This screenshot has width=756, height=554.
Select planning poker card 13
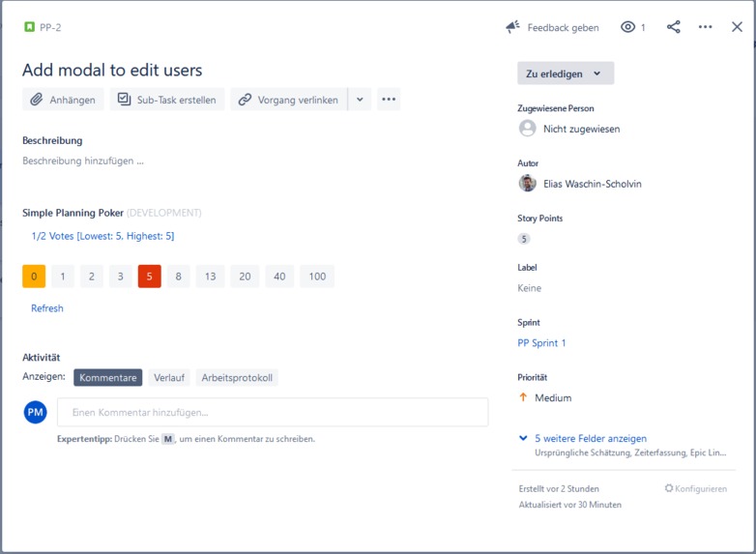[x=210, y=277]
